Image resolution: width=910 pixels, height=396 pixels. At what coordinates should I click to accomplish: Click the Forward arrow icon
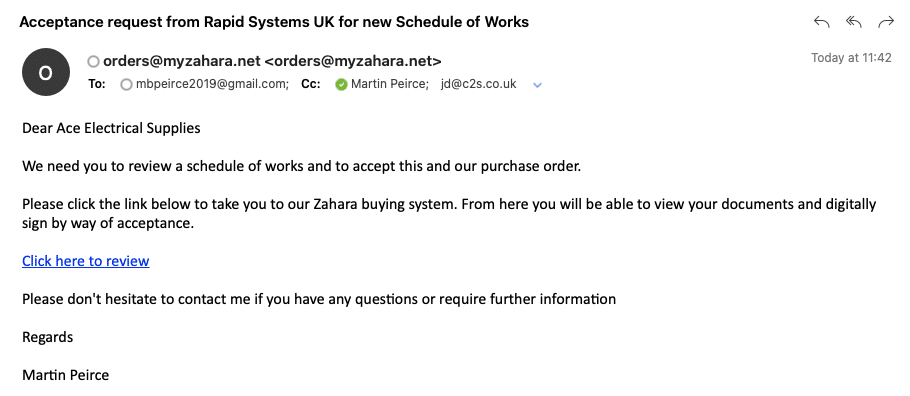click(x=886, y=22)
